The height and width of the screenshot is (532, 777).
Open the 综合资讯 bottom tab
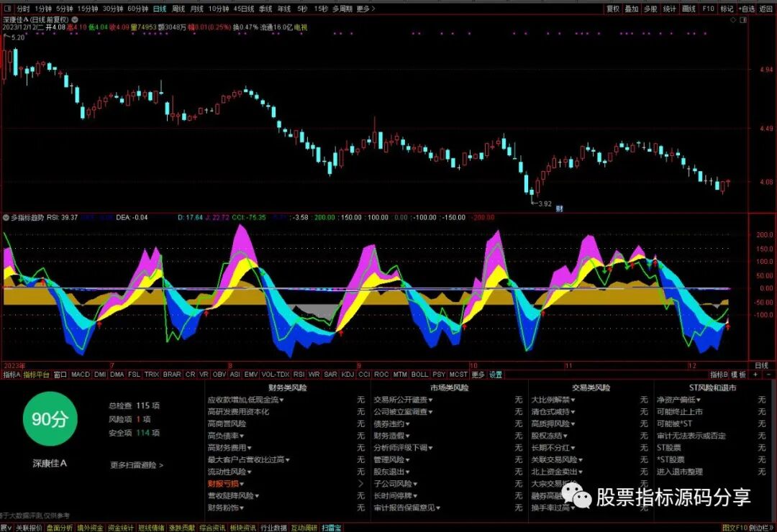(212, 528)
